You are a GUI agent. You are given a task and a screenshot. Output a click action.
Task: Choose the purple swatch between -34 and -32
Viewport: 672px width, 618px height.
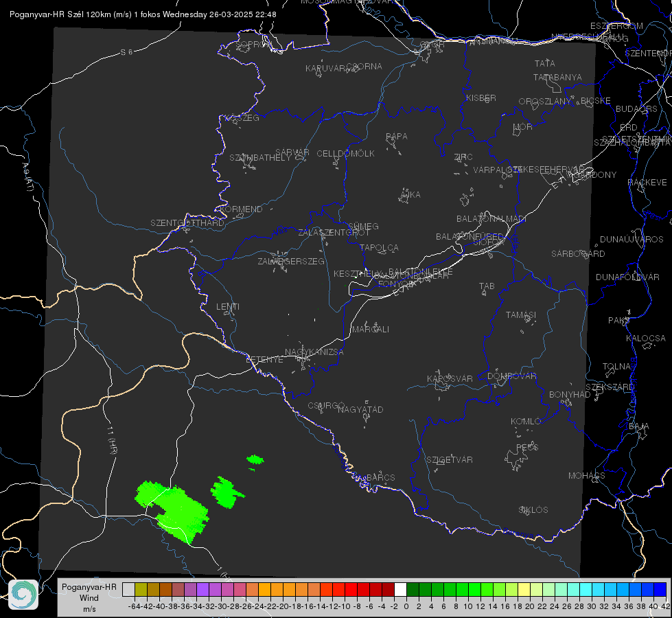click(202, 589)
